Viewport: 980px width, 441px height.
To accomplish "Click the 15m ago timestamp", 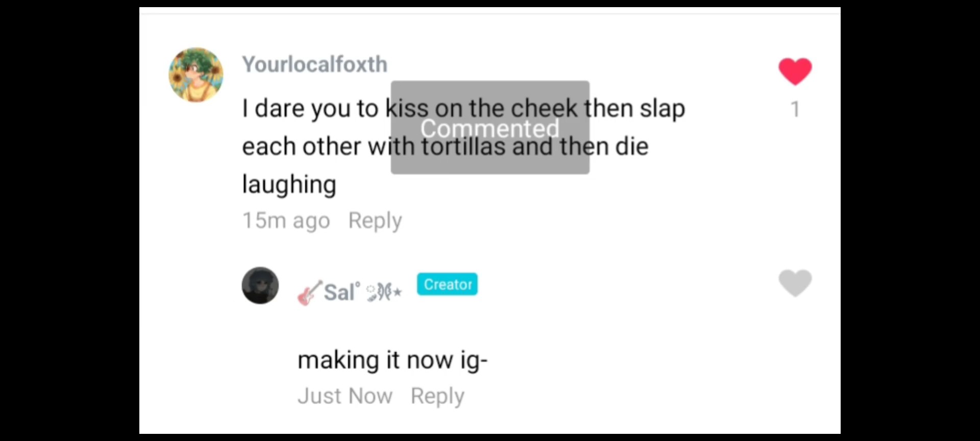I will click(286, 220).
